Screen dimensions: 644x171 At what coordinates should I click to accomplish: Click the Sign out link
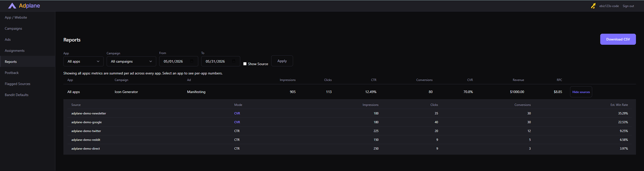click(x=628, y=6)
